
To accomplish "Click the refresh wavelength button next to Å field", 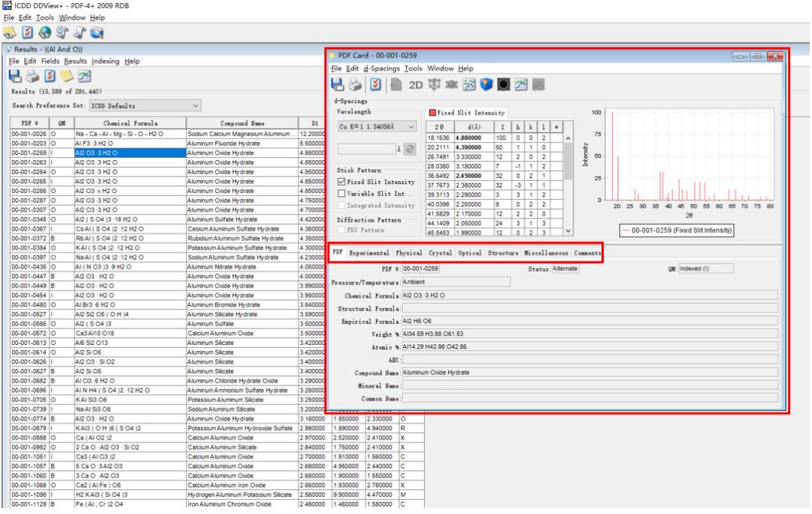I will (410, 149).
